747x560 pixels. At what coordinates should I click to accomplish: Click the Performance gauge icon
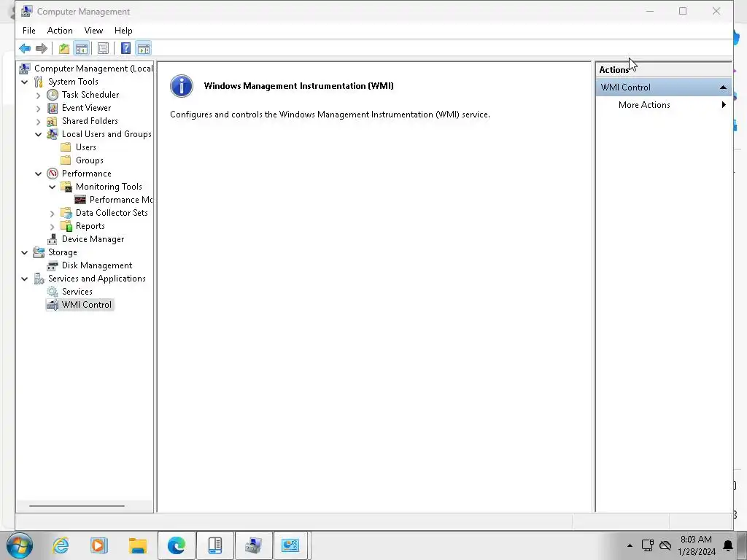click(53, 174)
